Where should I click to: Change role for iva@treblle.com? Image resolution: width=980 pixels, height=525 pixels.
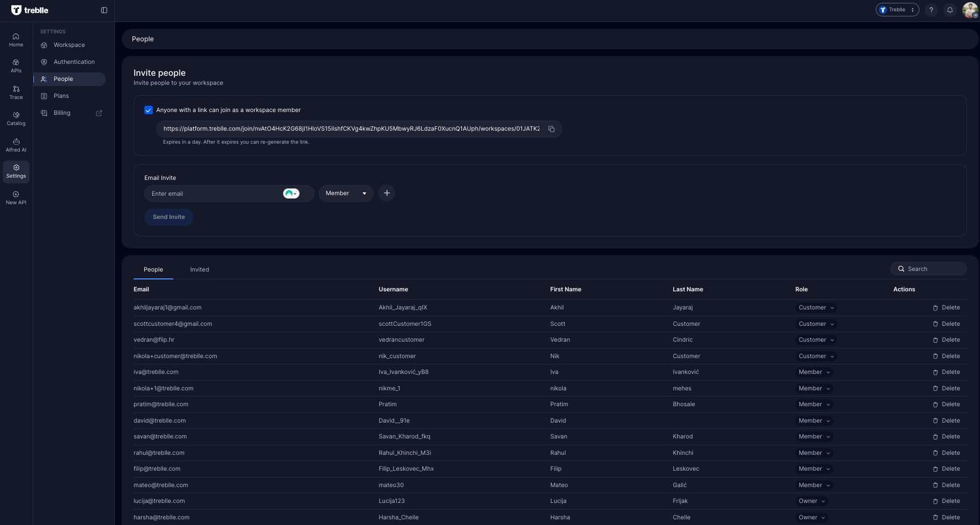[814, 372]
